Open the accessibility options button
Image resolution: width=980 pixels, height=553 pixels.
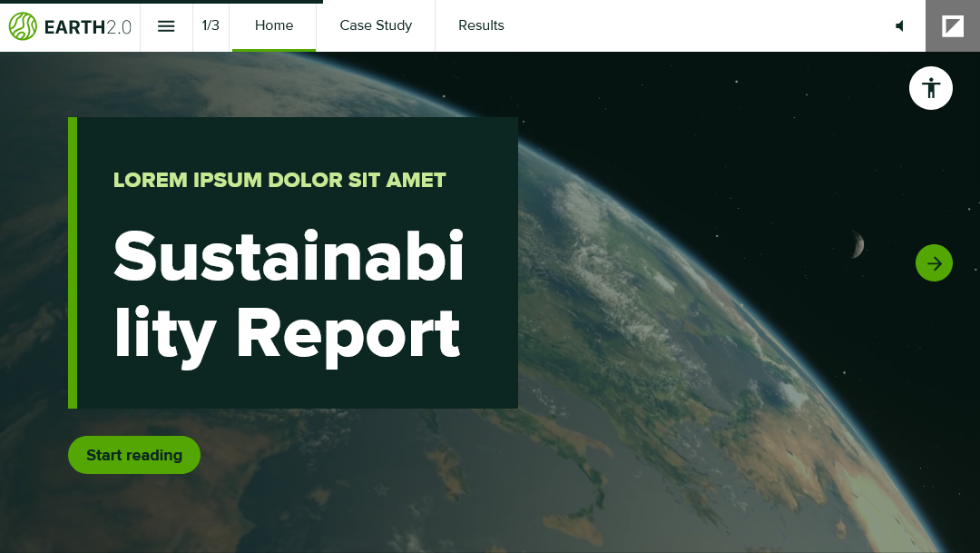(x=930, y=88)
